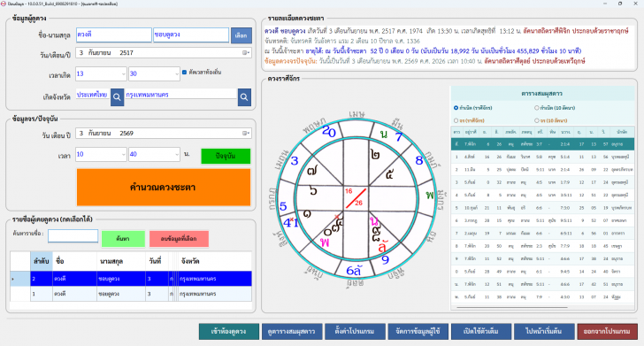The height and width of the screenshot is (346, 644).
Task: Select จร (10 ลัคนา) radio option
Action: pos(536,120)
